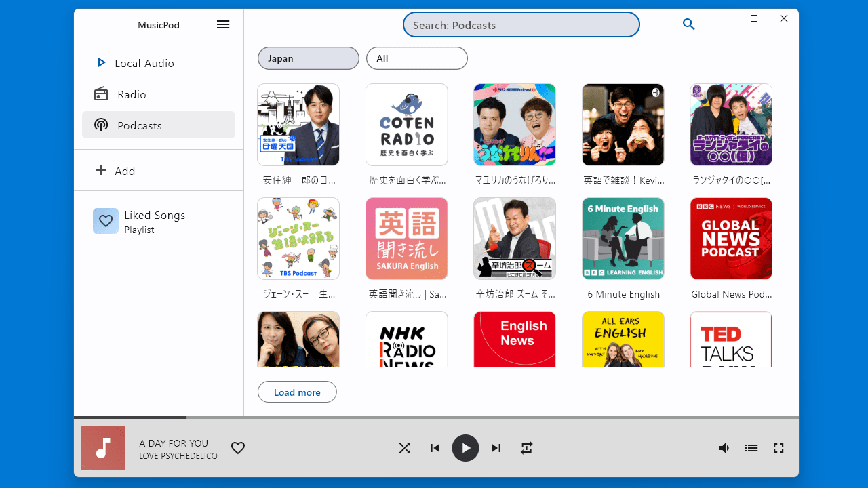Click the Podcasts antenna icon
Image resolution: width=868 pixels, height=488 pixels.
pyautogui.click(x=101, y=125)
